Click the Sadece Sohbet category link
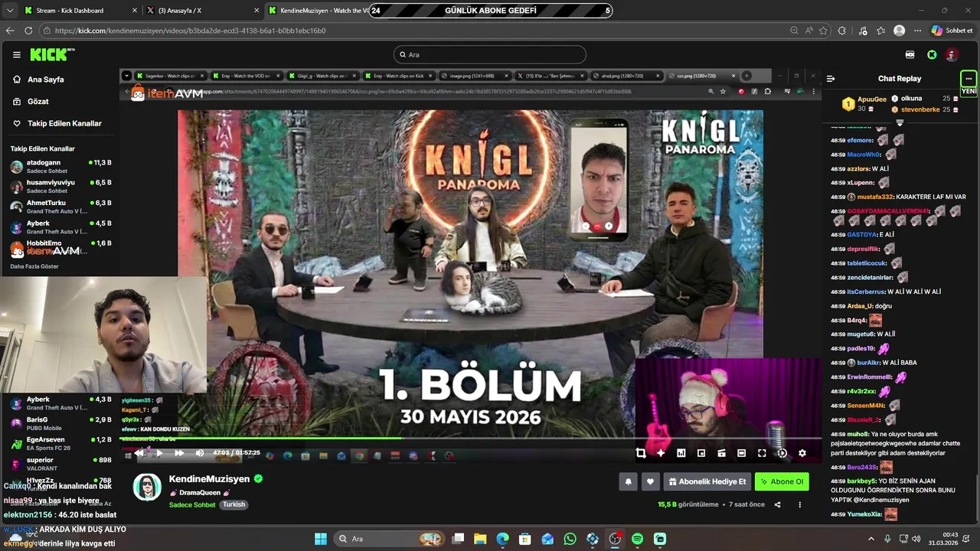The width and height of the screenshot is (980, 551). pos(192,505)
